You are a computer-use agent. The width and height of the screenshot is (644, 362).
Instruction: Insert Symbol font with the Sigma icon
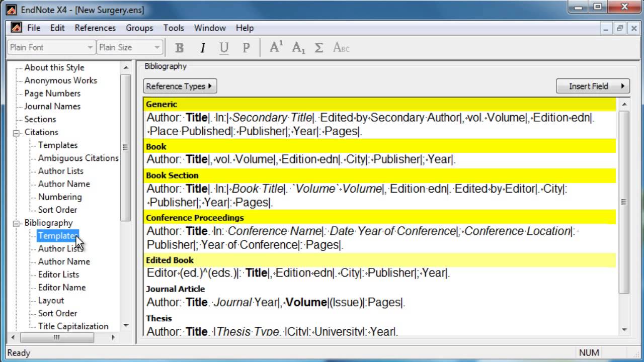coord(318,48)
